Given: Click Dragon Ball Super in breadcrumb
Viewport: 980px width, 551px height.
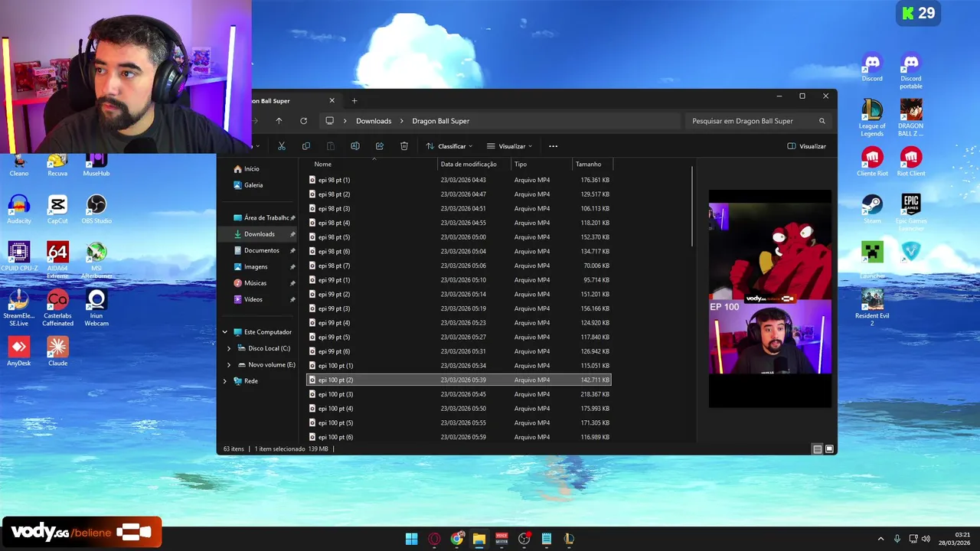Looking at the screenshot, I should point(441,121).
